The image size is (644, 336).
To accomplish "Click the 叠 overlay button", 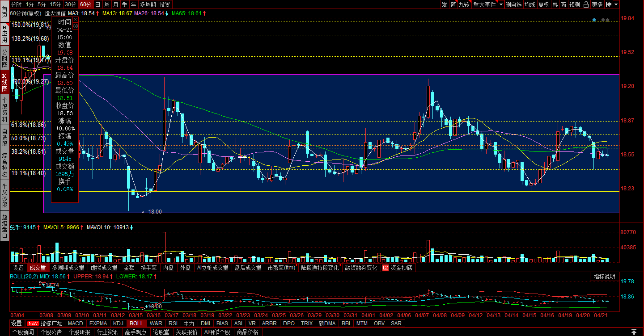I will (555, 4).
